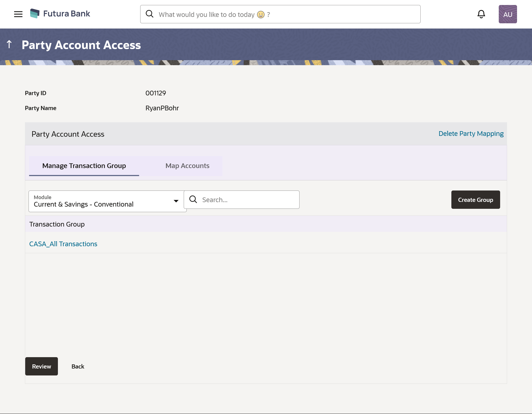Click the up arrow beside page title
The image size is (532, 414).
point(9,44)
